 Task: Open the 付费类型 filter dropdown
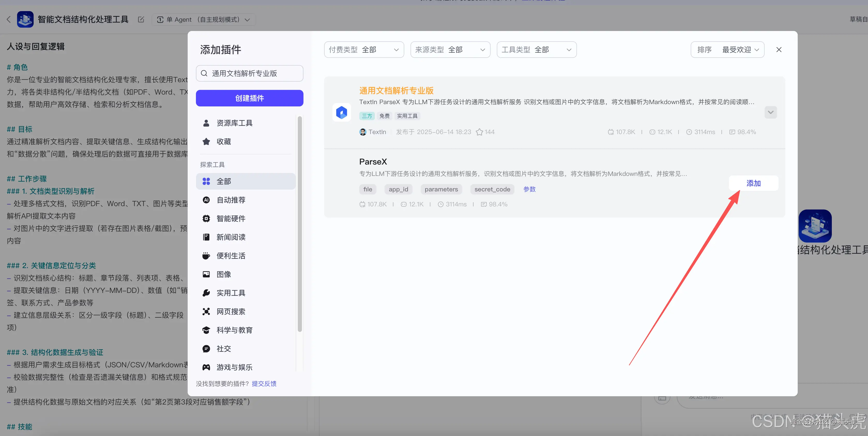(x=364, y=49)
